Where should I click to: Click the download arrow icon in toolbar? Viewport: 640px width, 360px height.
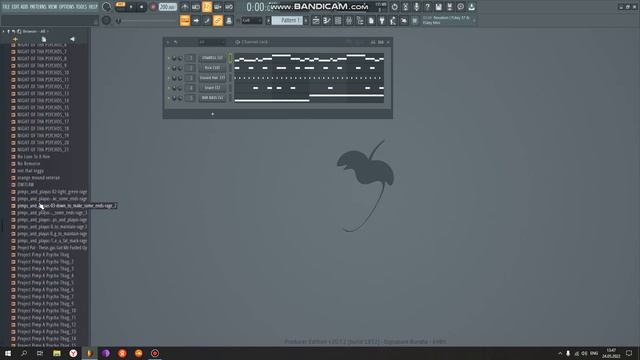(471, 7)
